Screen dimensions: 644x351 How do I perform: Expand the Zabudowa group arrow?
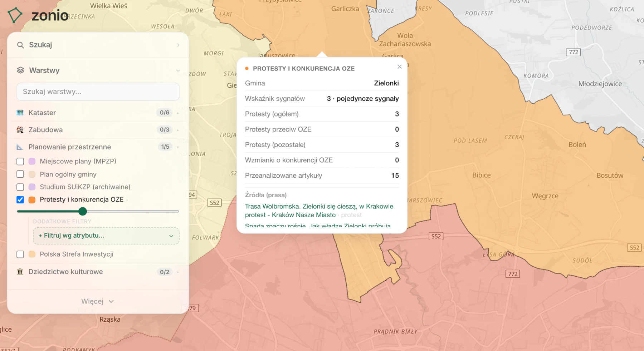[178, 130]
